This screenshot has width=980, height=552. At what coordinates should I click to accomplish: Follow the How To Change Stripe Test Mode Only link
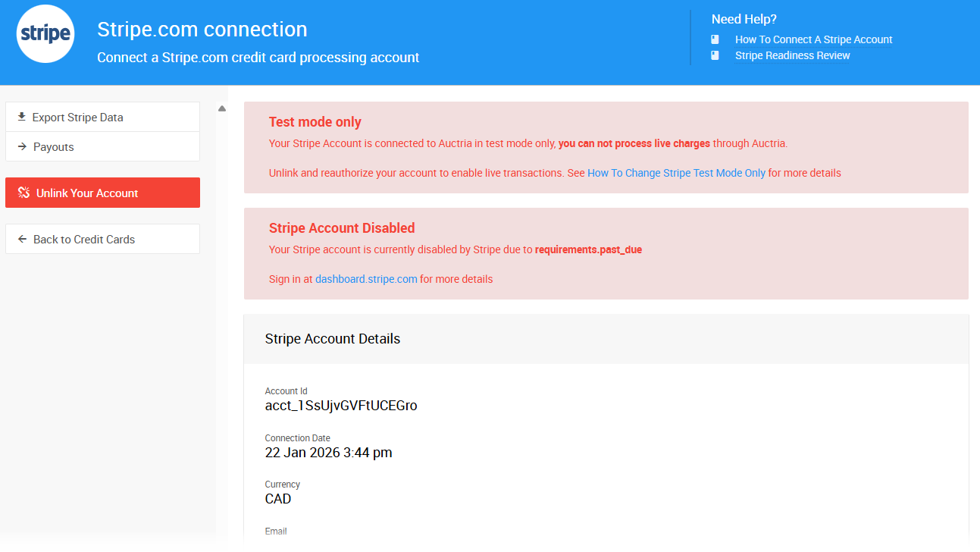click(x=676, y=173)
